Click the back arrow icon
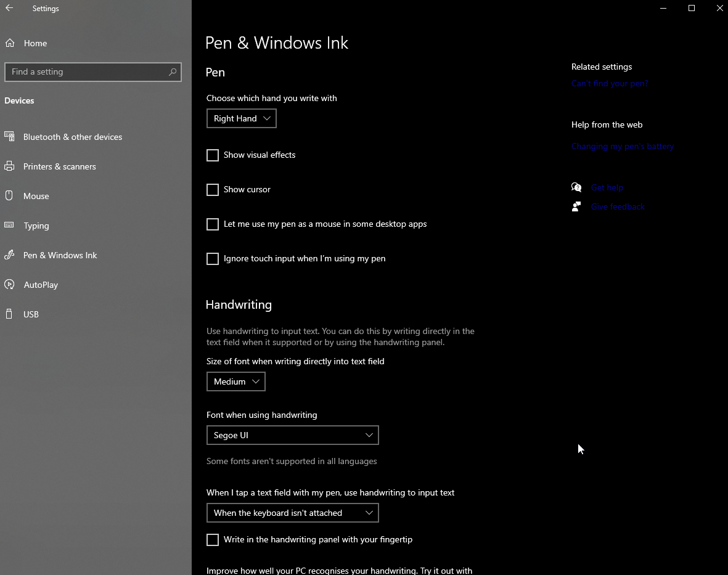The image size is (728, 575). 9,9
